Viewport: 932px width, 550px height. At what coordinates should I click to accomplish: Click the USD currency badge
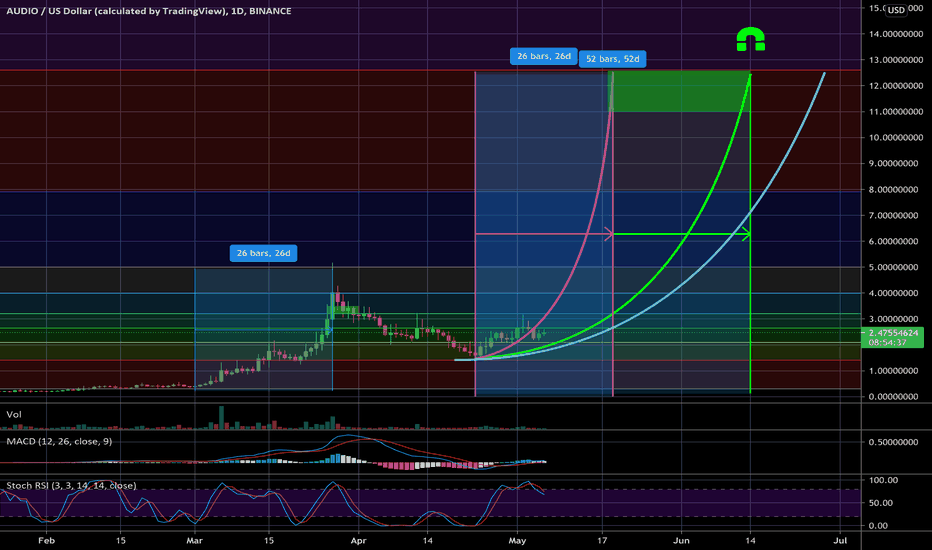(896, 10)
